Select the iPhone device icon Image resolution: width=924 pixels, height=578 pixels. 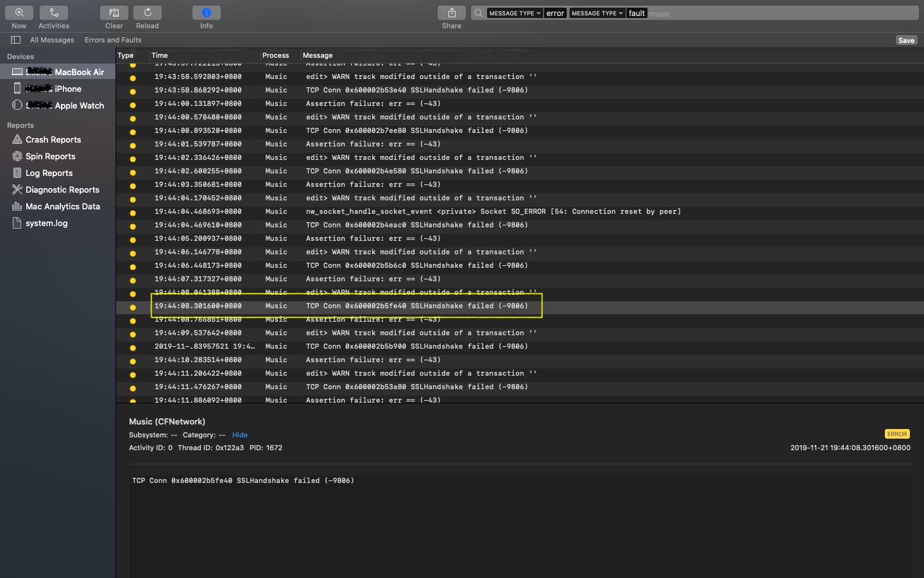pyautogui.click(x=17, y=89)
